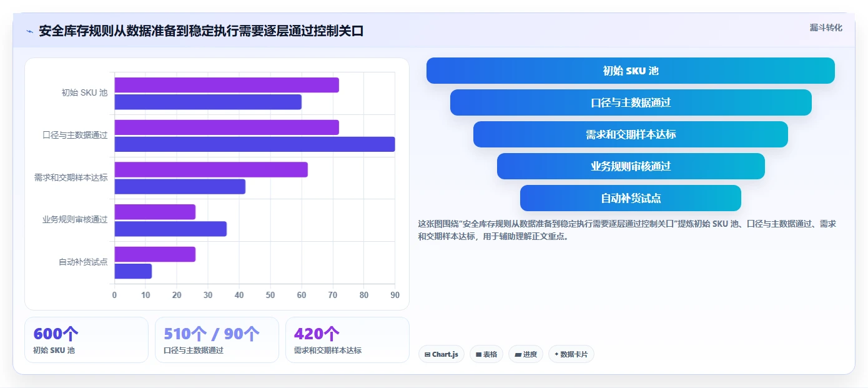Viewport: 868px width, 388px height.
Task: Click the purple bar for 需求和交期样本达标
Action: coord(211,169)
